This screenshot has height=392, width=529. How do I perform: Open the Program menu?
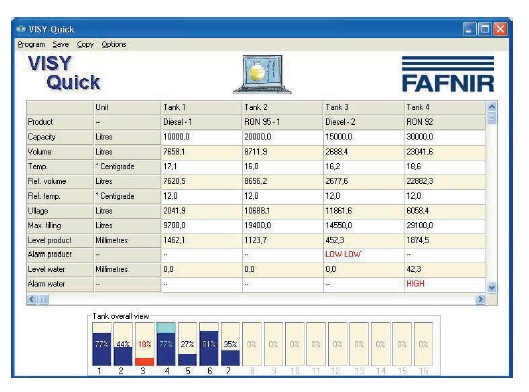tap(31, 45)
